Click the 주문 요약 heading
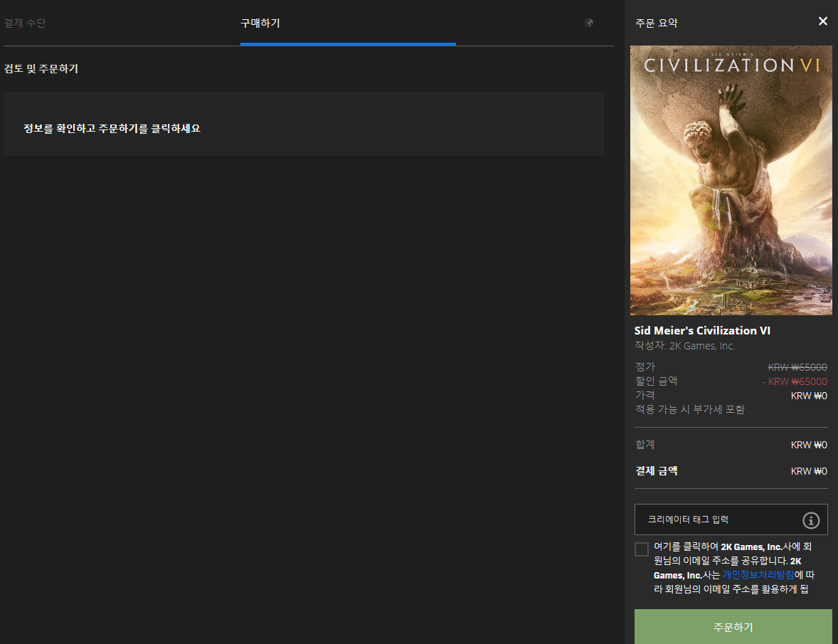838x644 pixels. (657, 23)
